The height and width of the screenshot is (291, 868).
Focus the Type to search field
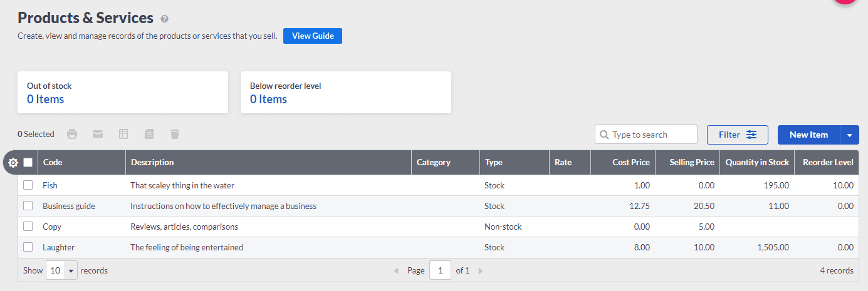point(652,135)
